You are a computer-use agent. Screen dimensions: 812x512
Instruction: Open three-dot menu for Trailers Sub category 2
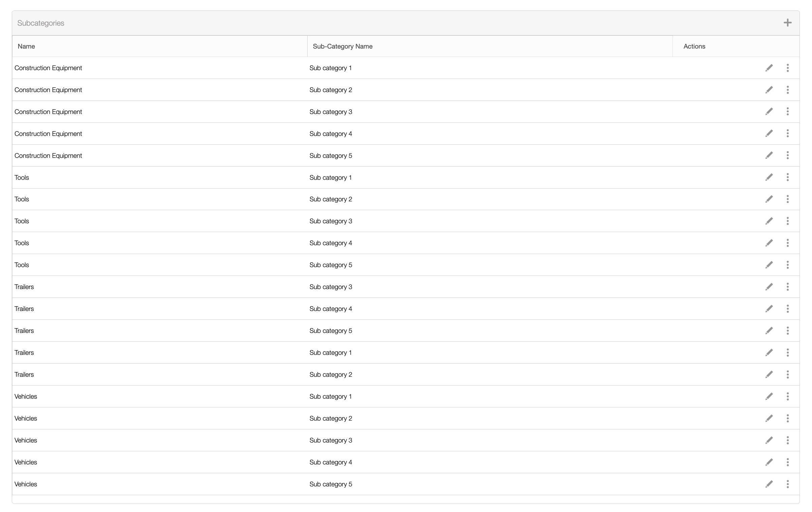coord(788,375)
